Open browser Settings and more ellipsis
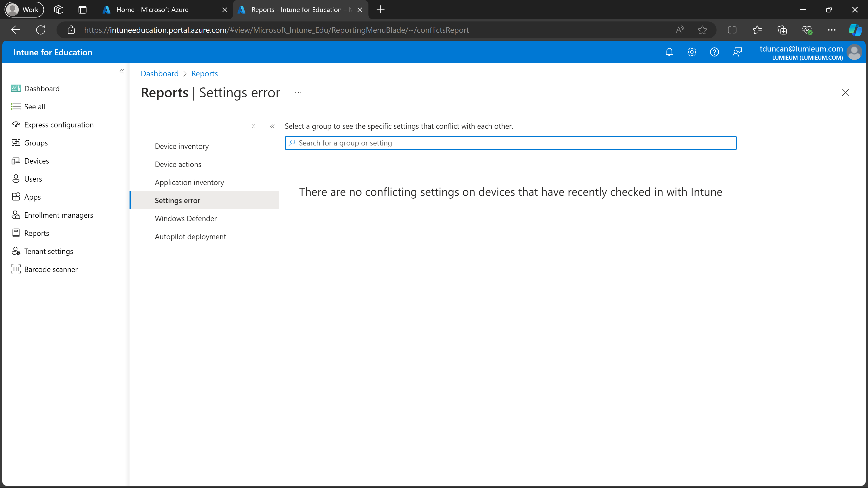868x488 pixels. [x=832, y=30]
